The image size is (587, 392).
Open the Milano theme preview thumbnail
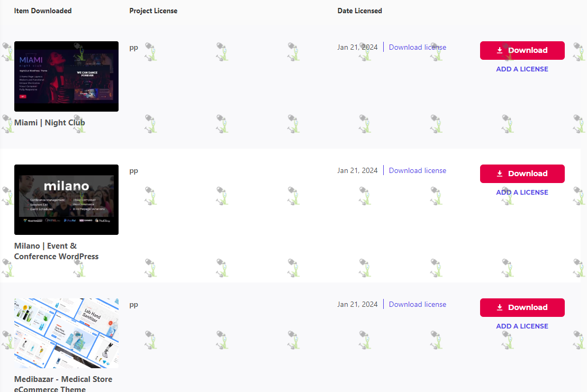[x=66, y=200]
